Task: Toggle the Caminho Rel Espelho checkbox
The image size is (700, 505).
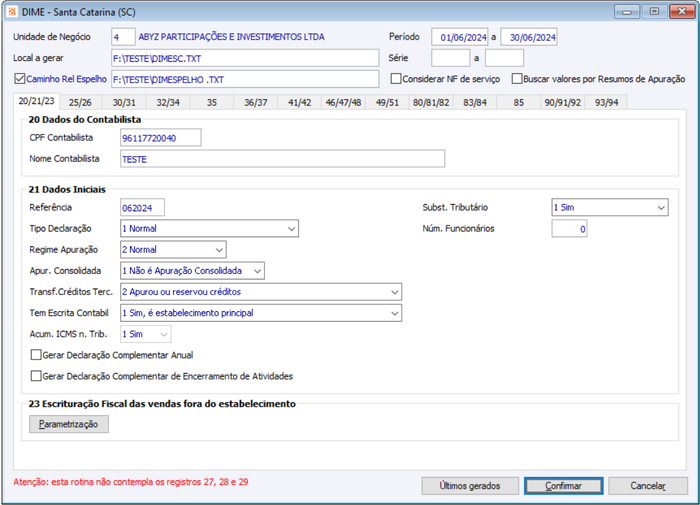Action: [19, 79]
